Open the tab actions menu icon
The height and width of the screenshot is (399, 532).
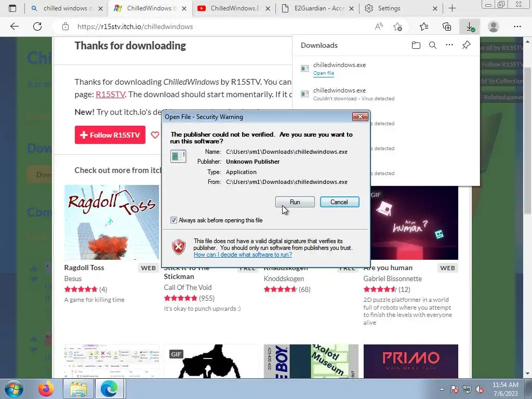pyautogui.click(x=12, y=8)
